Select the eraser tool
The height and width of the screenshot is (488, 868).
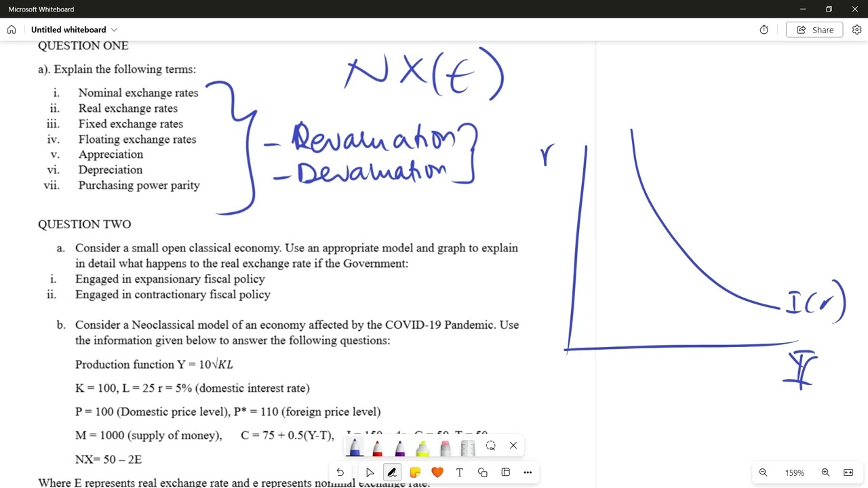[445, 447]
